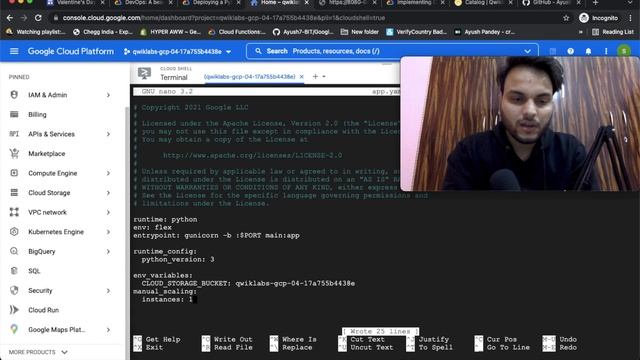Open the notifications bell
The height and width of the screenshot is (360, 640).
coord(588,51)
